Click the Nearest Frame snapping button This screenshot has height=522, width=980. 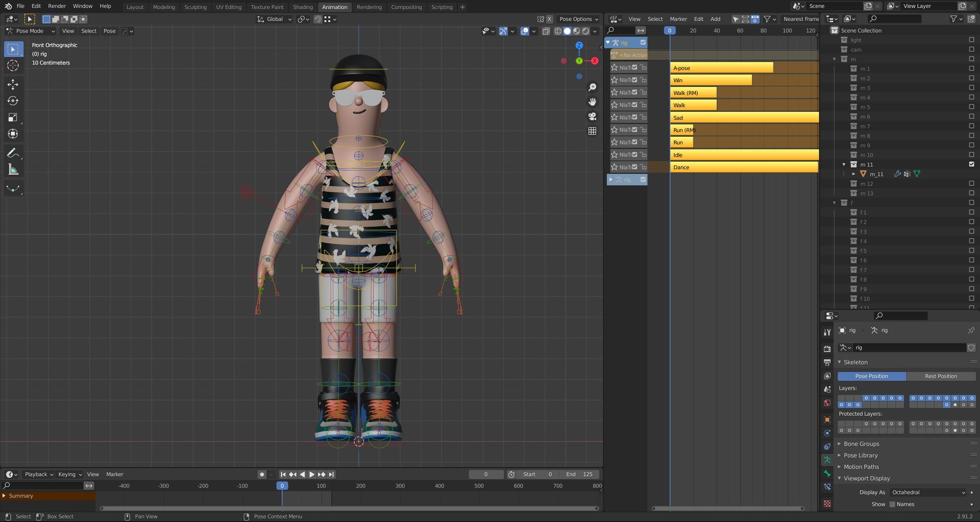(x=800, y=19)
